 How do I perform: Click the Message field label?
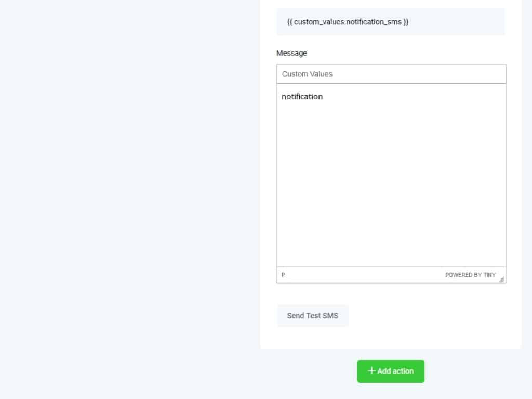click(291, 53)
